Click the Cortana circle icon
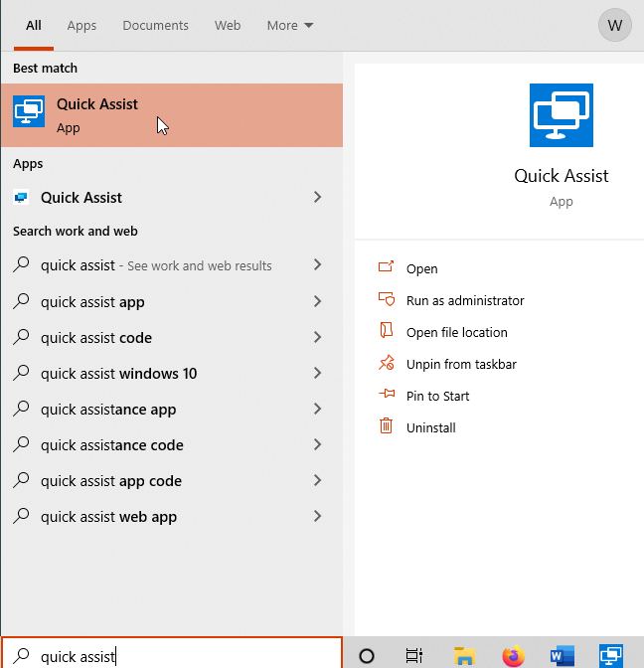 coord(367,656)
